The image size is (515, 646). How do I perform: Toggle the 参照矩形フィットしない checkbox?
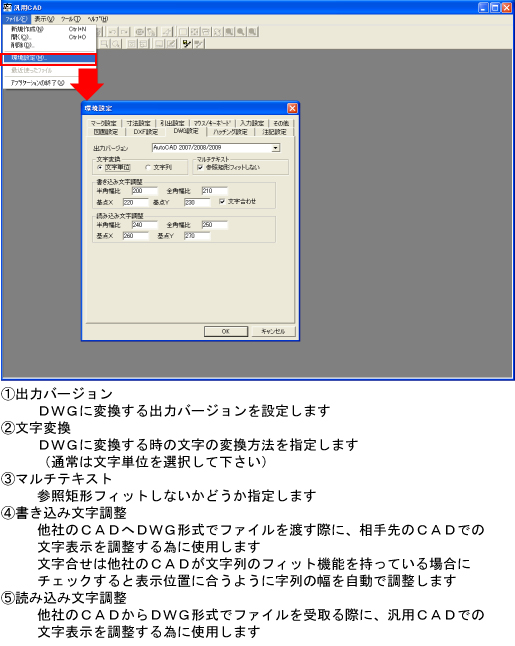pyautogui.click(x=200, y=168)
